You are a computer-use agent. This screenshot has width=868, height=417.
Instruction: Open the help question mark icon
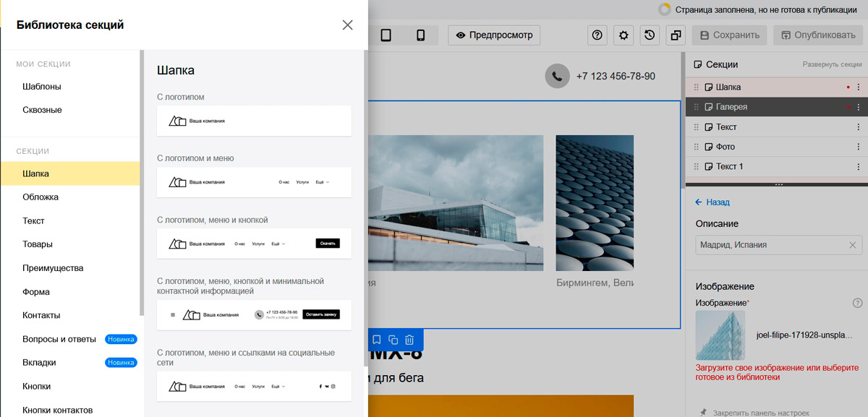[x=597, y=35]
